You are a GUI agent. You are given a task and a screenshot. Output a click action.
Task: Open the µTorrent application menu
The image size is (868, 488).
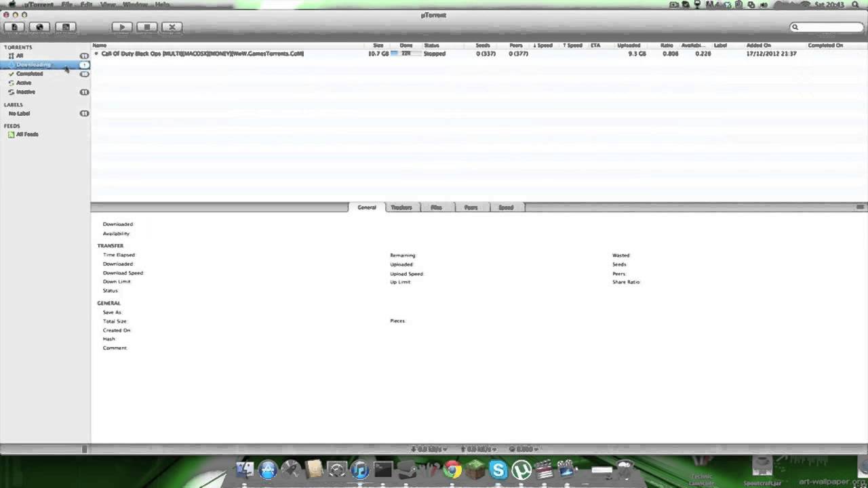pyautogui.click(x=39, y=5)
